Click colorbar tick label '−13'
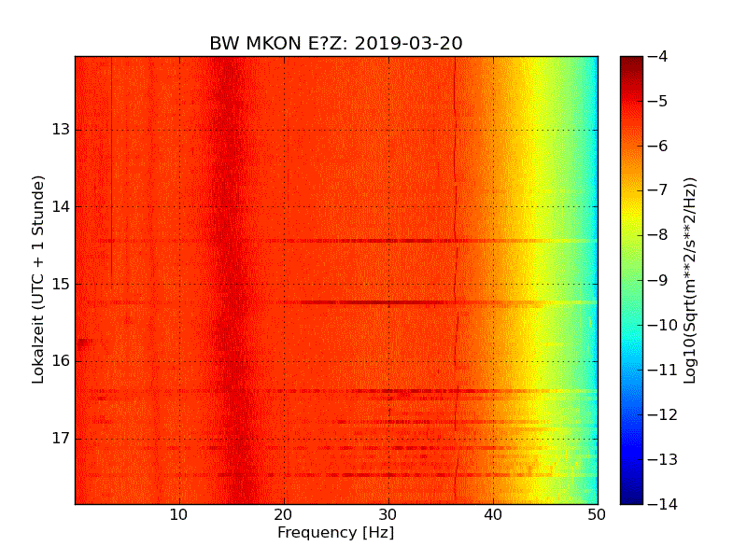Viewport: 747px width, 560px height. click(x=663, y=459)
